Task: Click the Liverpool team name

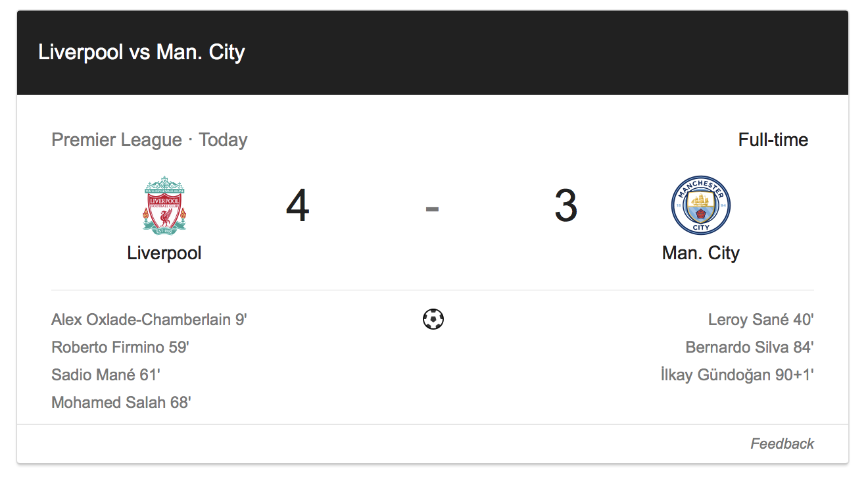Action: click(x=164, y=253)
